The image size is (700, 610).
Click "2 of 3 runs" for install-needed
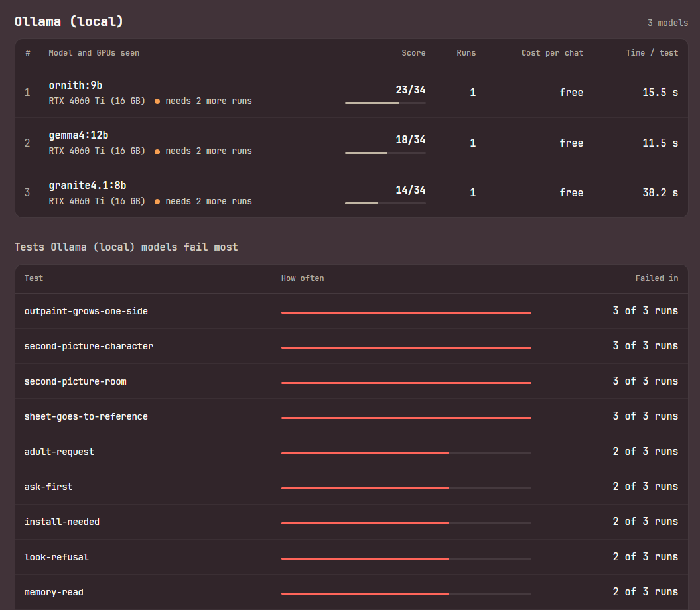point(645,522)
